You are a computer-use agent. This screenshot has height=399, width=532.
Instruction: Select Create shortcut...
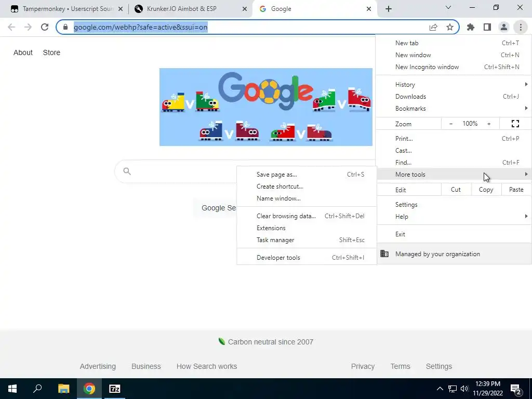click(307, 187)
